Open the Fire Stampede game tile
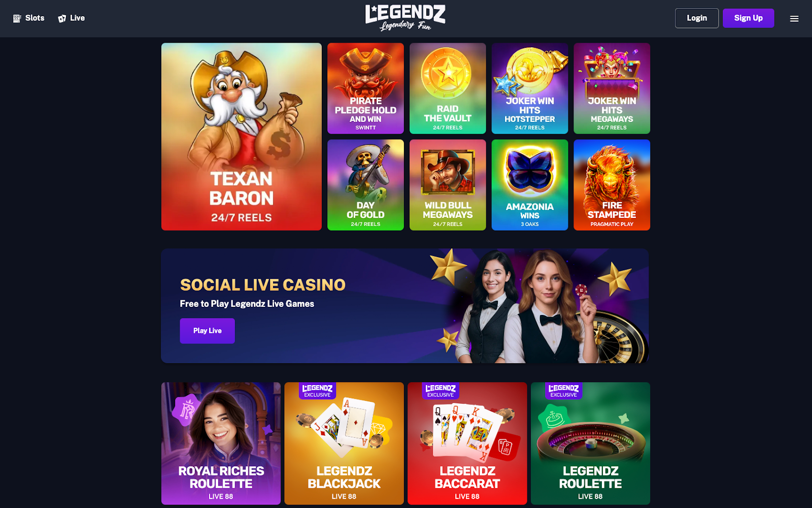 612,185
